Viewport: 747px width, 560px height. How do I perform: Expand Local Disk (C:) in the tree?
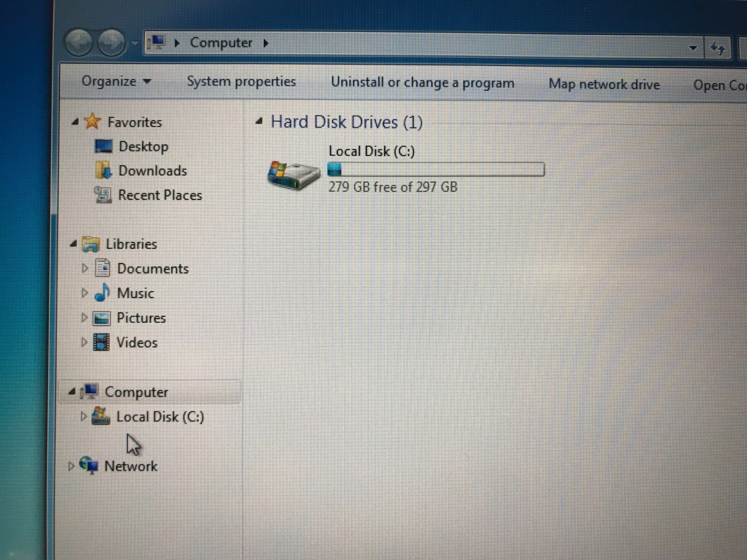tap(84, 417)
